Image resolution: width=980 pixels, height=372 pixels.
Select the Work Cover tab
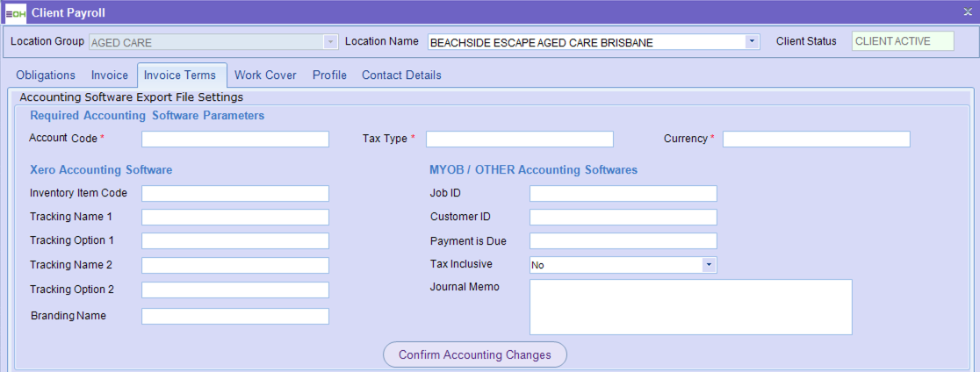click(265, 75)
